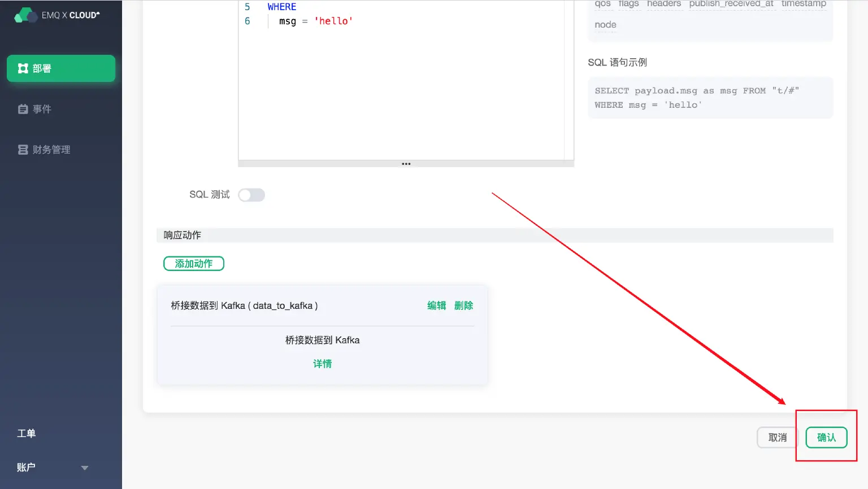Click 确认 to confirm rule

point(826,438)
